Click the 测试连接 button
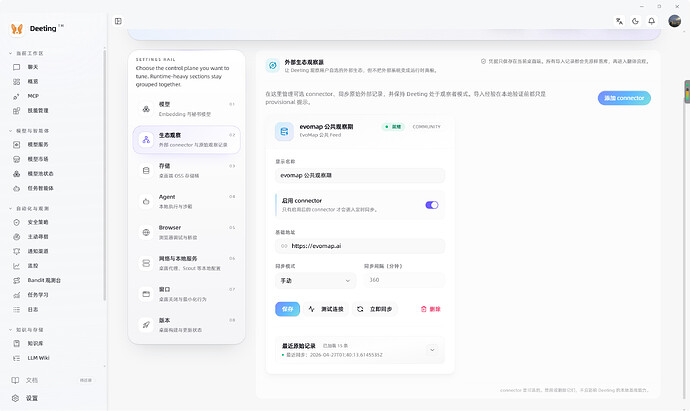The image size is (690, 411). (326, 309)
